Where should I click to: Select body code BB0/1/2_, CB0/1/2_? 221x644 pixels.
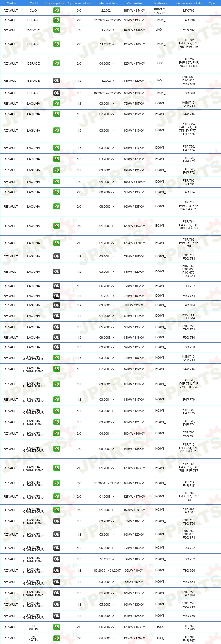coord(161,11)
